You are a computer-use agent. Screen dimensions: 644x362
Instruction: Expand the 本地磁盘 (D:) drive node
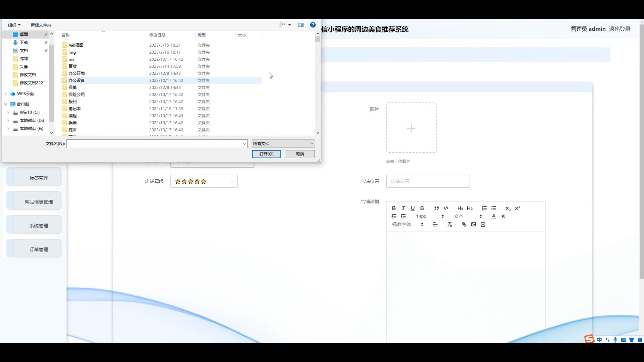(8, 121)
